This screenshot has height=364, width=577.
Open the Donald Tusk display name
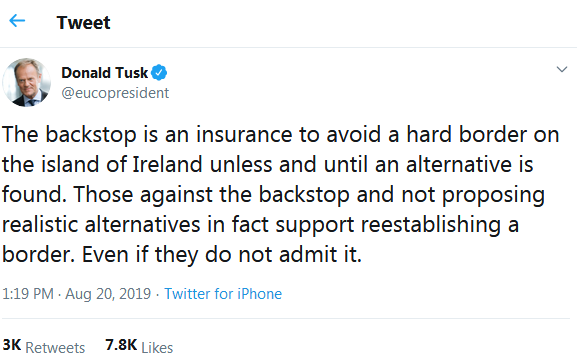point(105,73)
